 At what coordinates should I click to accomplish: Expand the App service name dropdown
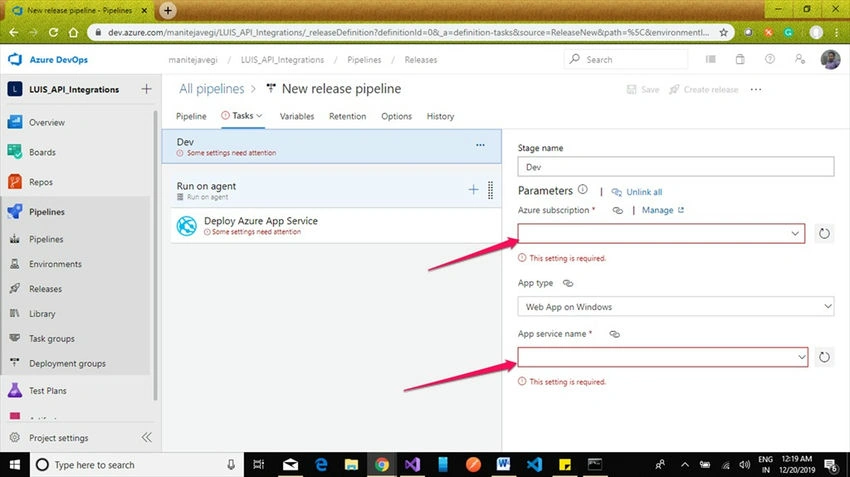[662, 357]
